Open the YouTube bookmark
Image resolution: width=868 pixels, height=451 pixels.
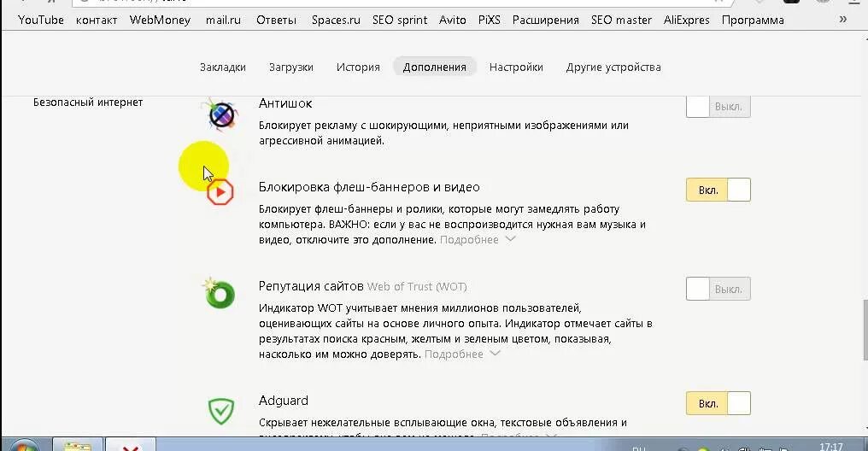point(41,20)
